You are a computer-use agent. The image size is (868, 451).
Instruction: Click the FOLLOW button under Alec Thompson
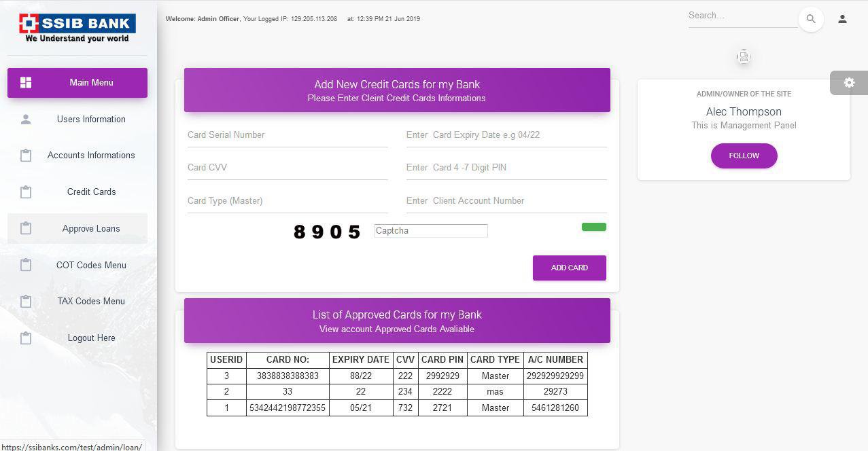point(744,156)
